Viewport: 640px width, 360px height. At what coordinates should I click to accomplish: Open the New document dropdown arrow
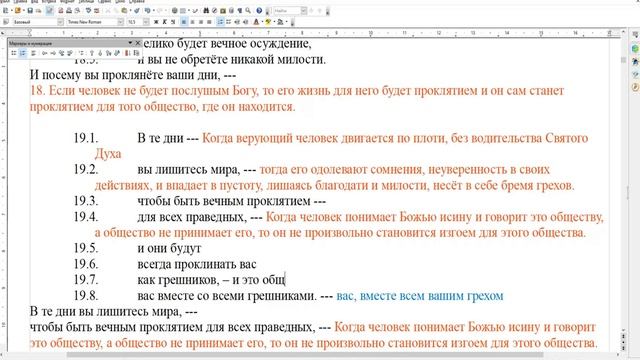12,11
